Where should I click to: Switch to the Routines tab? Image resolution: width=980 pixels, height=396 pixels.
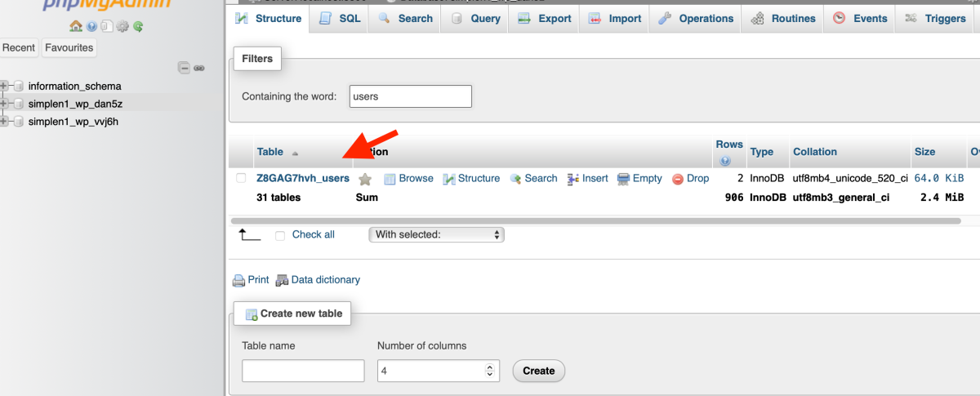click(x=782, y=18)
